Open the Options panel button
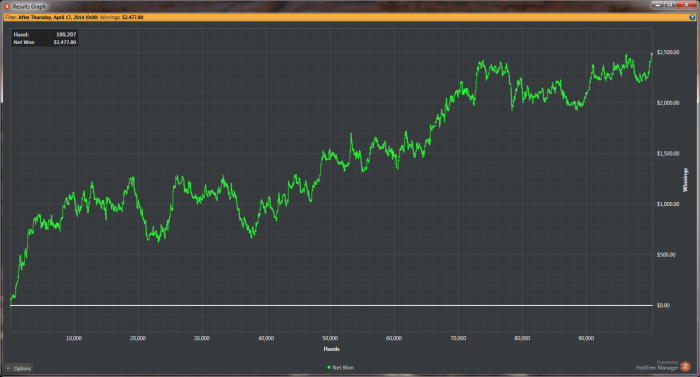700x377 pixels. (19, 369)
